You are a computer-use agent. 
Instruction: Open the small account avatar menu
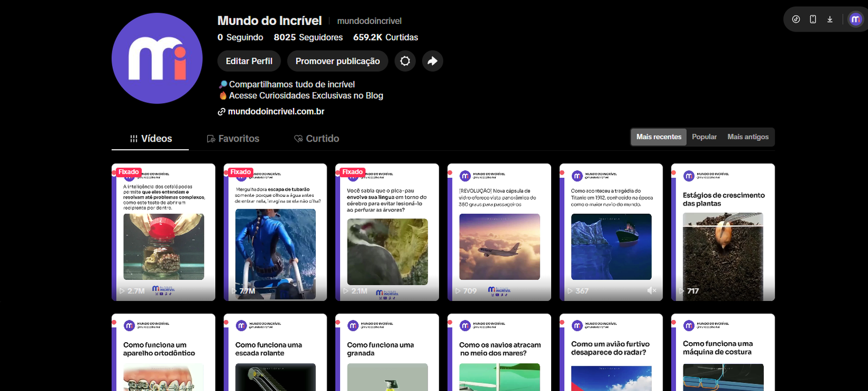click(x=856, y=20)
